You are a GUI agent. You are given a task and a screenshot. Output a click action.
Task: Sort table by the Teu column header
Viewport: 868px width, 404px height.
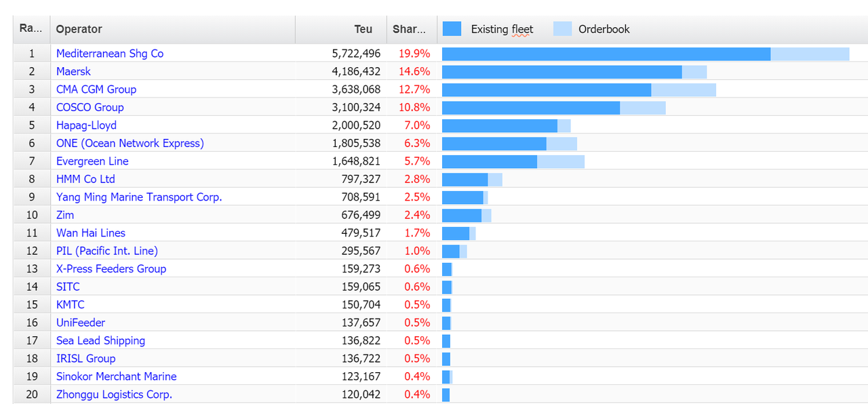click(341, 29)
